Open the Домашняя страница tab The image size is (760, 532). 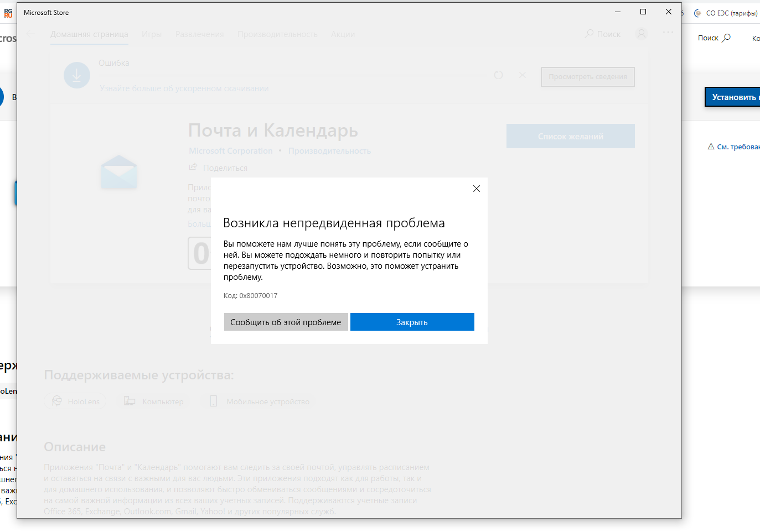89,34
